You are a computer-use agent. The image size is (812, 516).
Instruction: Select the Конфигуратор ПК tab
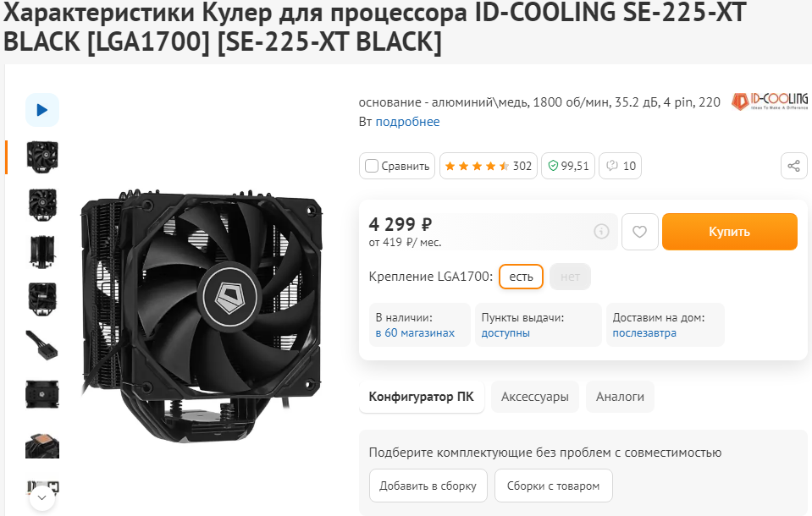coord(421,397)
